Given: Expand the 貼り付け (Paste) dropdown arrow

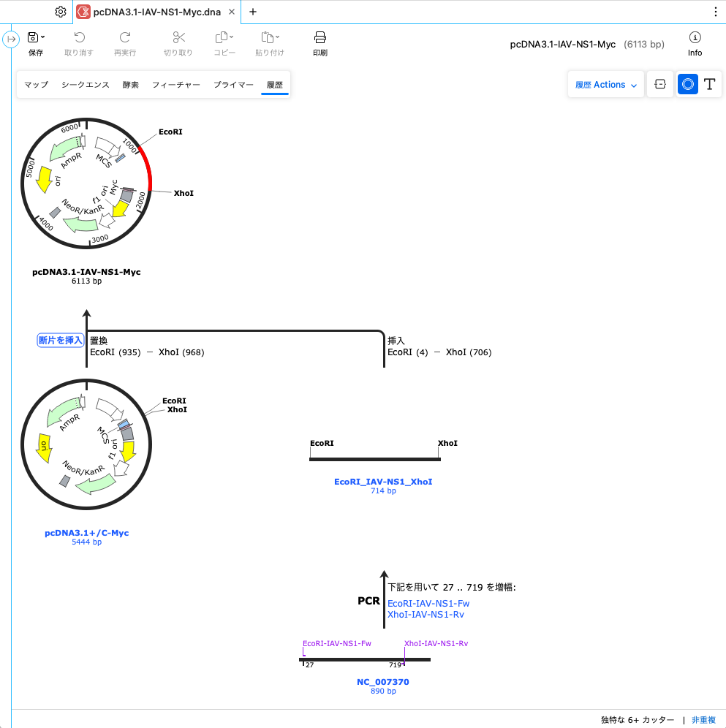Looking at the screenshot, I should 276,37.
